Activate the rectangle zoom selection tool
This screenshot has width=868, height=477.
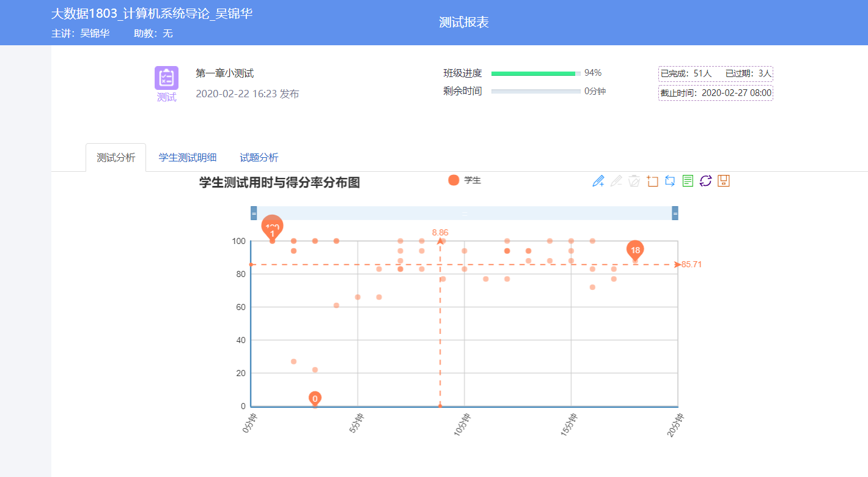point(652,180)
